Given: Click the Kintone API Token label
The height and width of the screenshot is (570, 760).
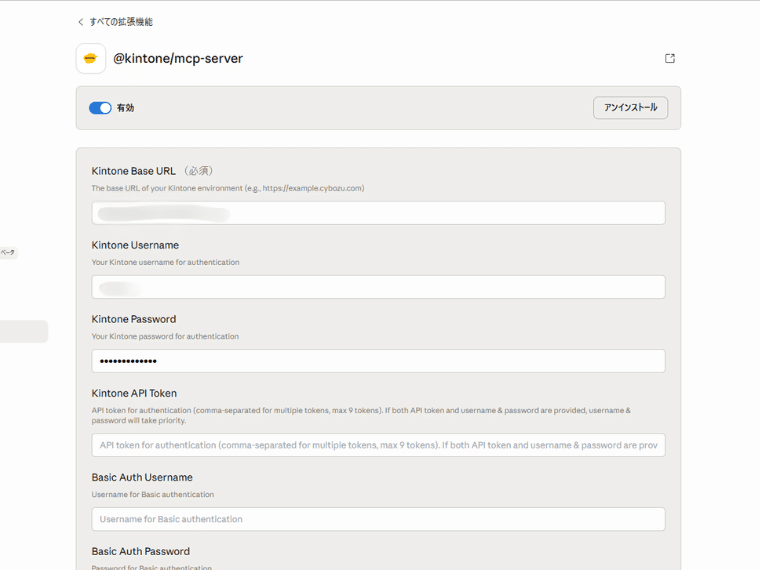Looking at the screenshot, I should click(134, 393).
